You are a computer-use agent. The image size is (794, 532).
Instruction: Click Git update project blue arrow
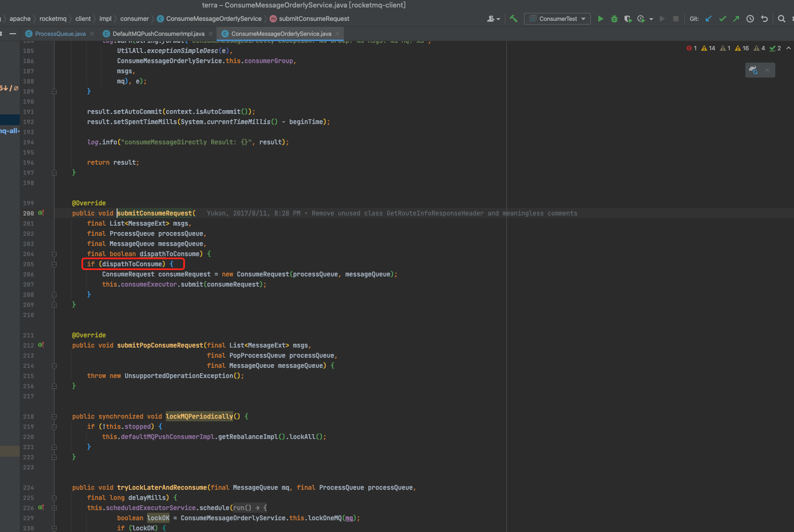click(708, 19)
